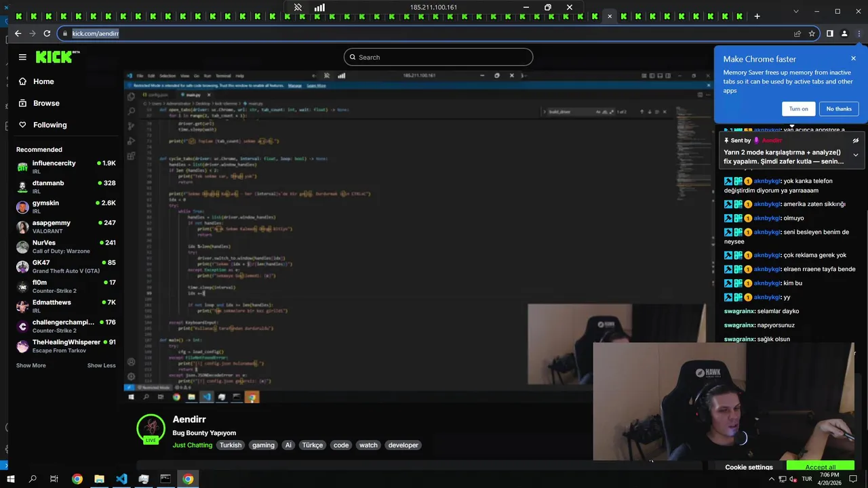868x488 pixels.
Task: Open Task View on taskbar
Action: tap(54, 479)
